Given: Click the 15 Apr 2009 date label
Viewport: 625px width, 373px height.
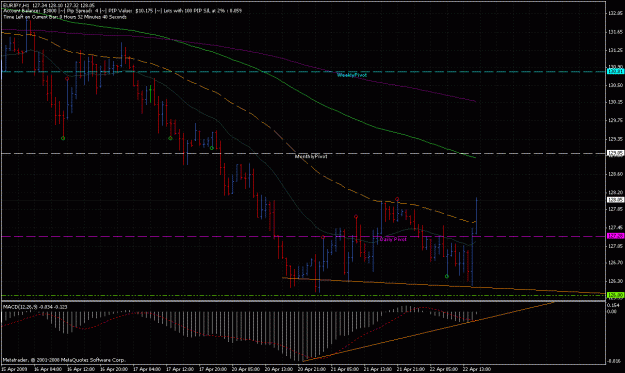Looking at the screenshot, I should (x=14, y=369).
